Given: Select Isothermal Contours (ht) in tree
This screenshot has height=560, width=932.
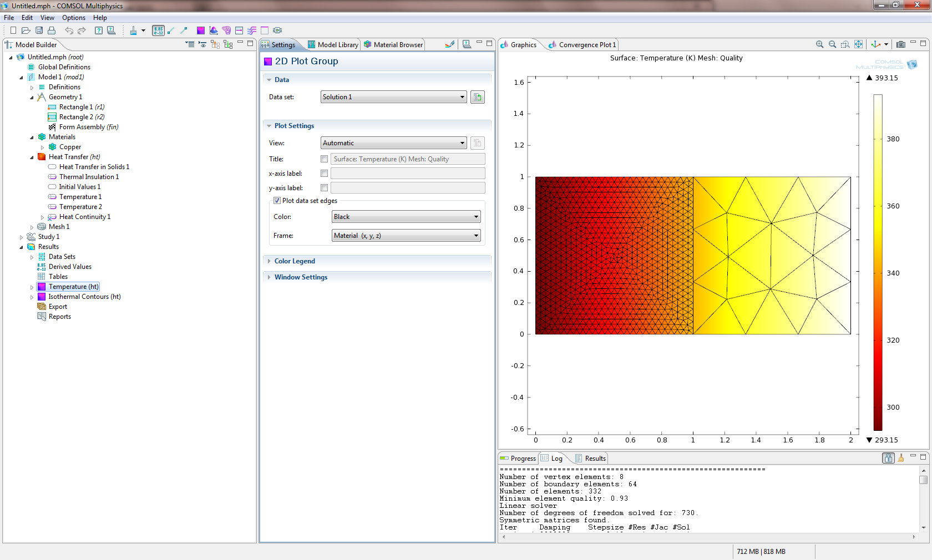Looking at the screenshot, I should pos(84,297).
